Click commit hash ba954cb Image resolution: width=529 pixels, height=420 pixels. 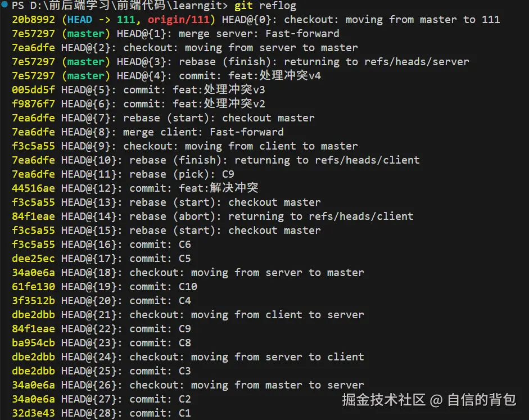33,343
